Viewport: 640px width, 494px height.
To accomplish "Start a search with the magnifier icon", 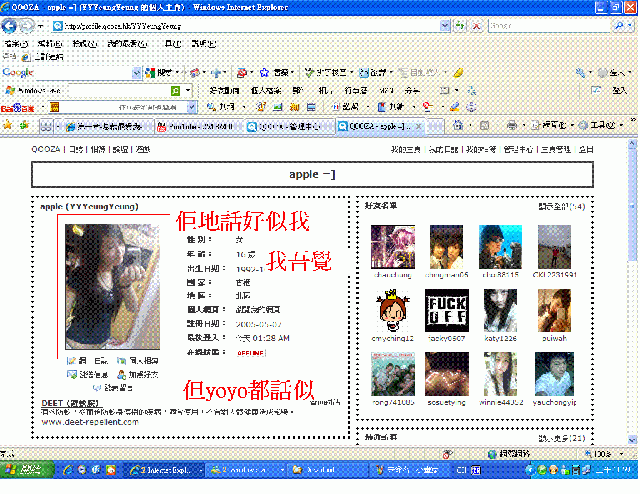I will [x=619, y=26].
